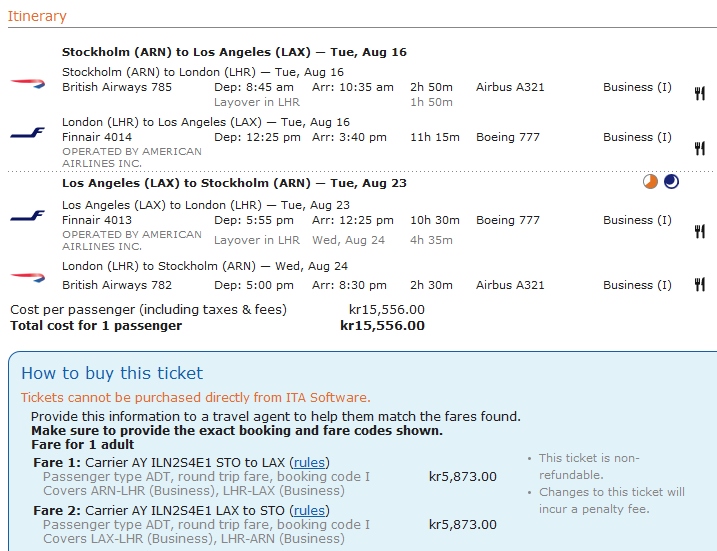This screenshot has width=717, height=551.
Task: Click the 4h 35m layover duration
Action: tap(431, 240)
